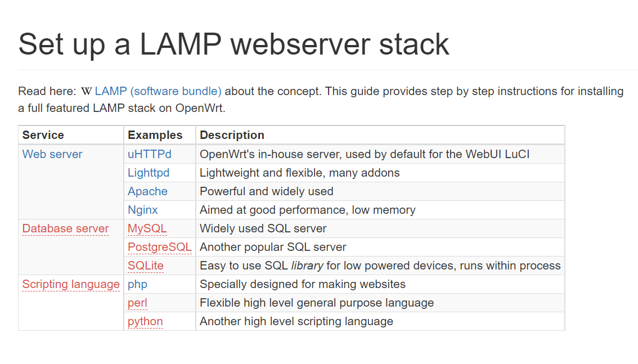Open the Nginx link

pos(142,210)
